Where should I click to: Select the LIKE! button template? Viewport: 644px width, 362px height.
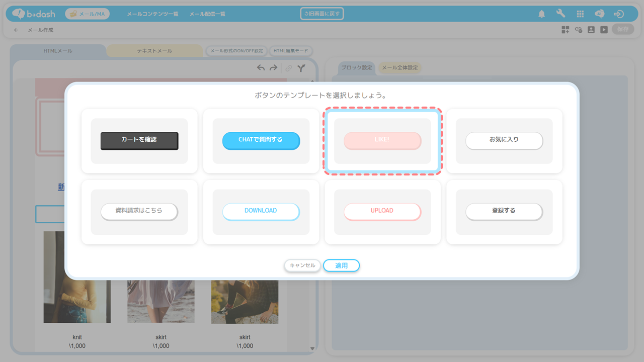382,141
